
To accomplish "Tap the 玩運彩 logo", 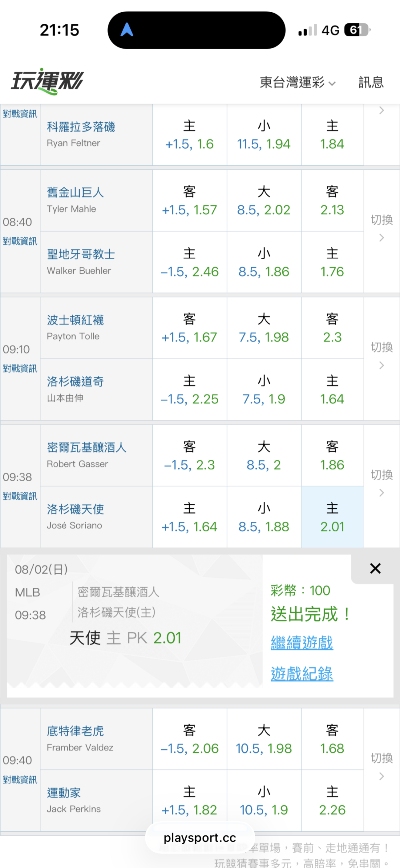I will click(47, 81).
